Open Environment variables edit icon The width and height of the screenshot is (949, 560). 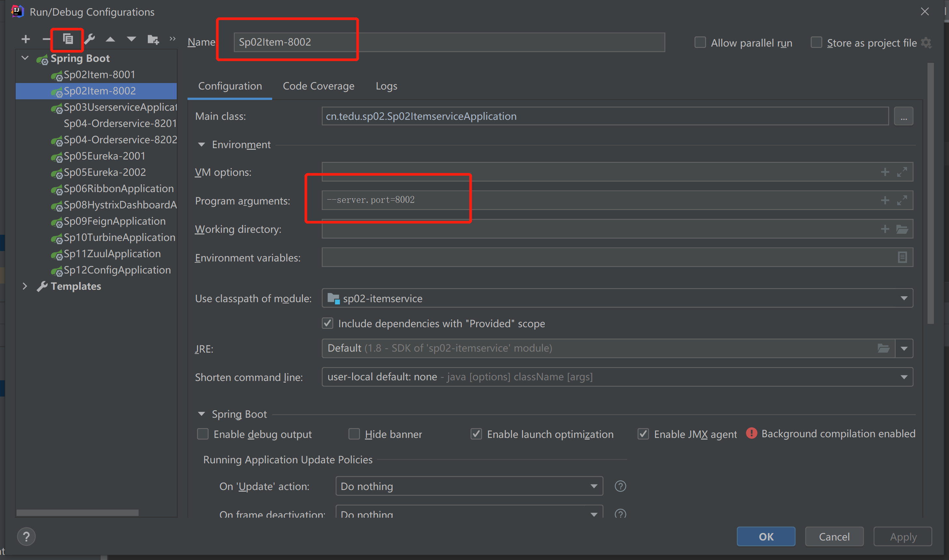click(x=902, y=257)
